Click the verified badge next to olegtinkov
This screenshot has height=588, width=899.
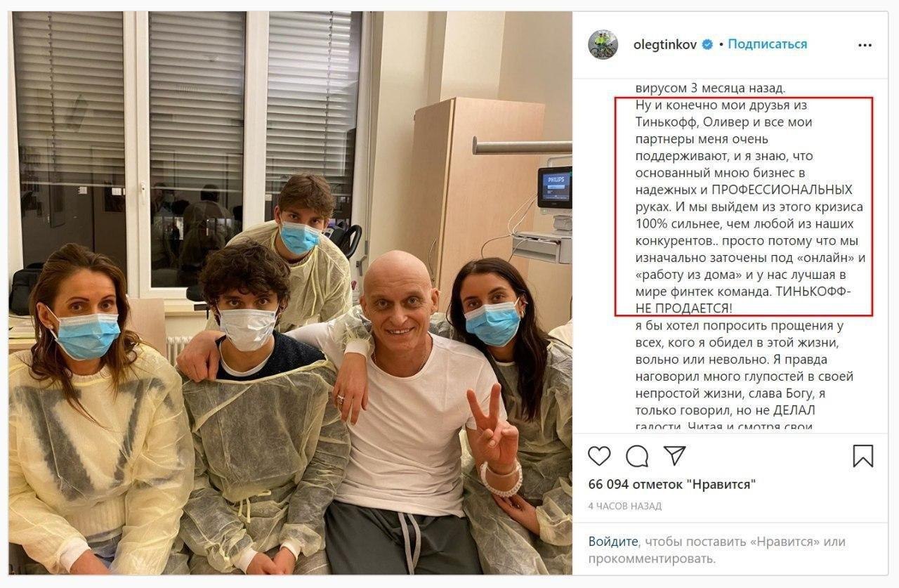[x=708, y=44]
